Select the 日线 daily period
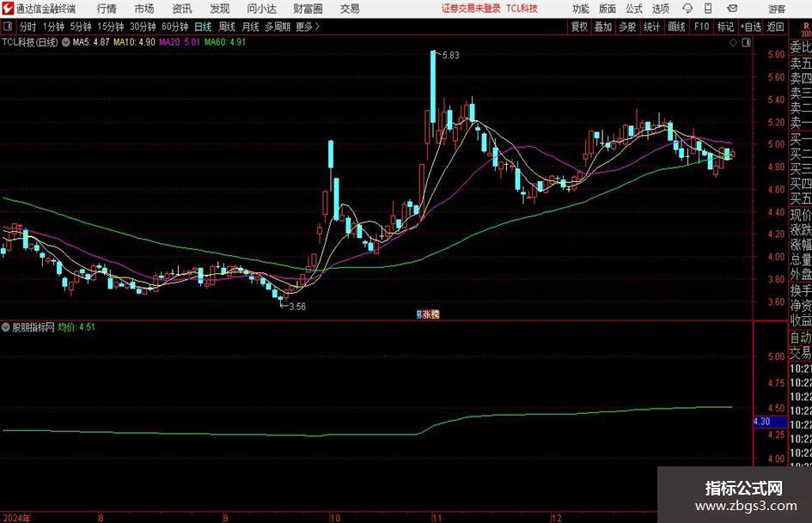 (203, 27)
